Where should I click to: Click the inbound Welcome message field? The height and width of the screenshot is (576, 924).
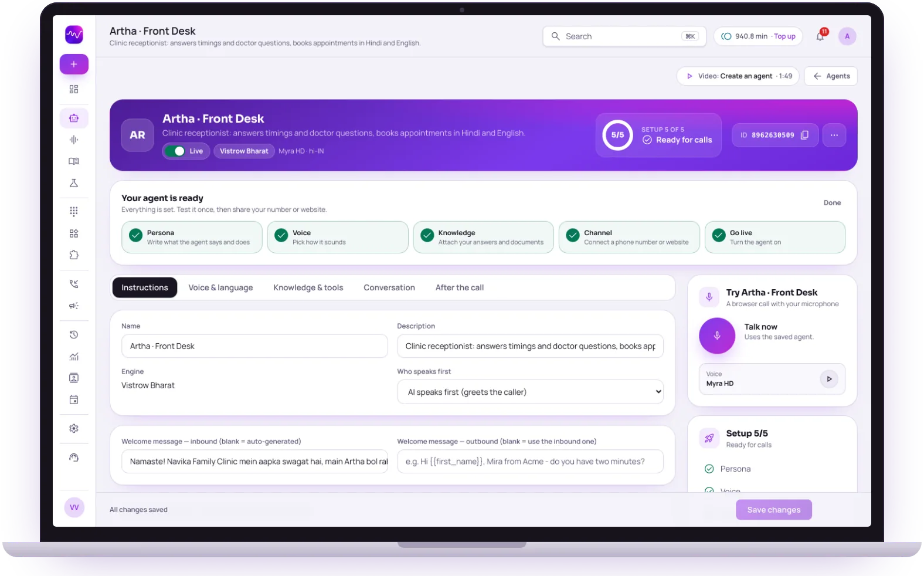[x=254, y=462]
